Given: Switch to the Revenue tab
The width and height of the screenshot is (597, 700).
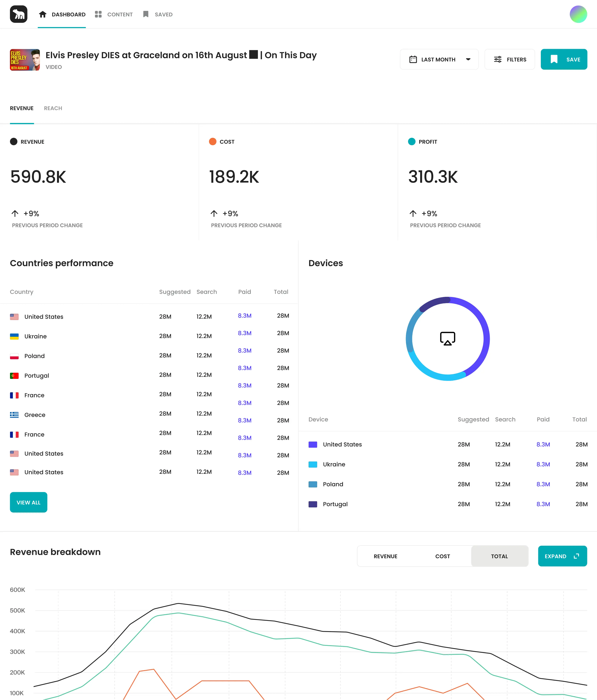Looking at the screenshot, I should point(22,108).
